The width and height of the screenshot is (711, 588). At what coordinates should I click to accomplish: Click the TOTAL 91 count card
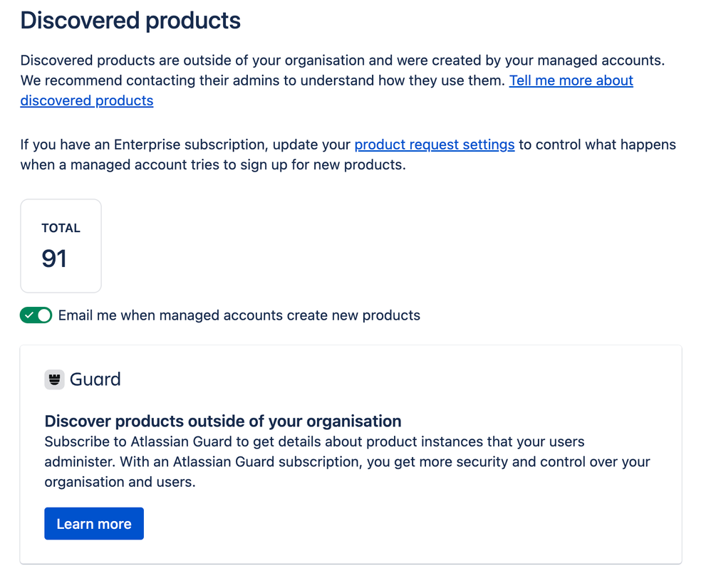[61, 246]
